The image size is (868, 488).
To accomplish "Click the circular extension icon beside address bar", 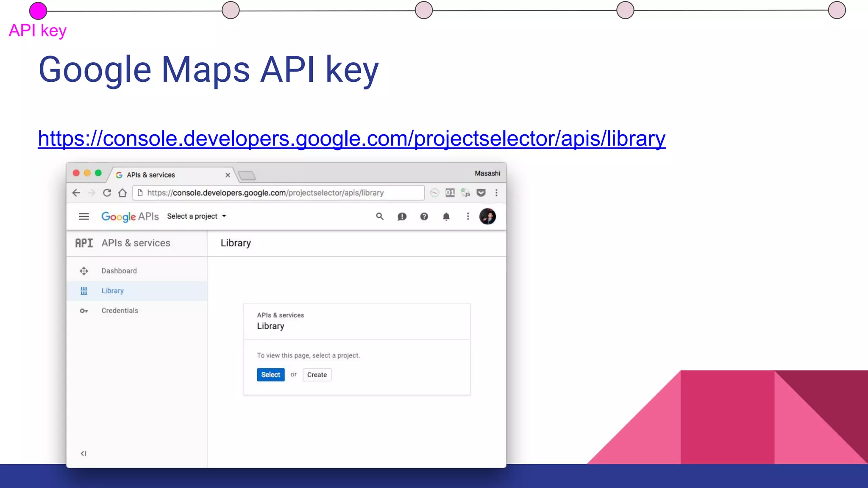I will pyautogui.click(x=434, y=193).
